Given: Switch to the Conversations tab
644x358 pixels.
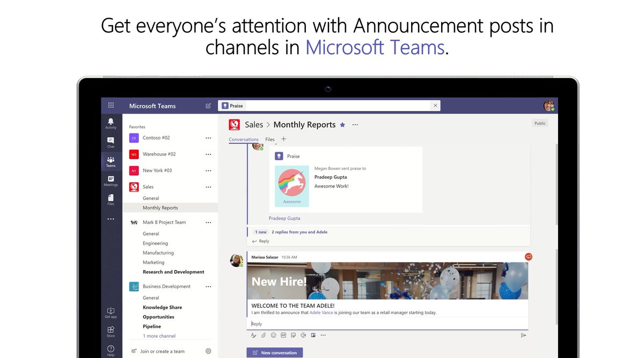Looking at the screenshot, I should tap(244, 139).
